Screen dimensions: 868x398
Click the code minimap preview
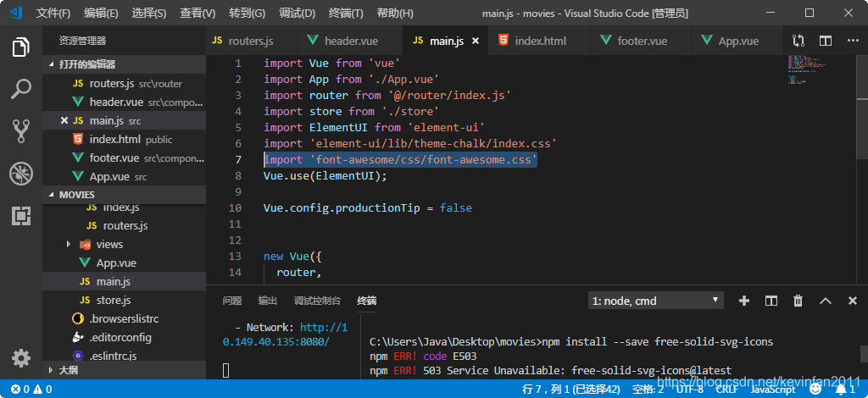point(808,69)
